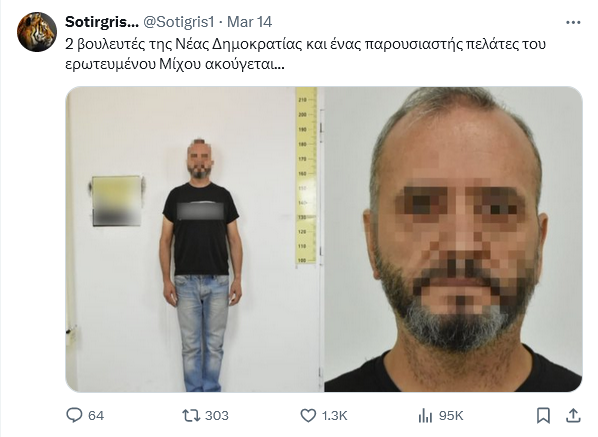The image size is (598, 437).
Task: Click the 1.3K likes count
Action: click(x=334, y=415)
